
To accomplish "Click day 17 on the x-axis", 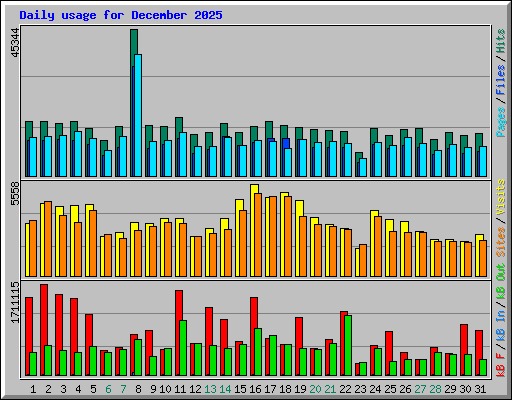I will (x=270, y=389).
